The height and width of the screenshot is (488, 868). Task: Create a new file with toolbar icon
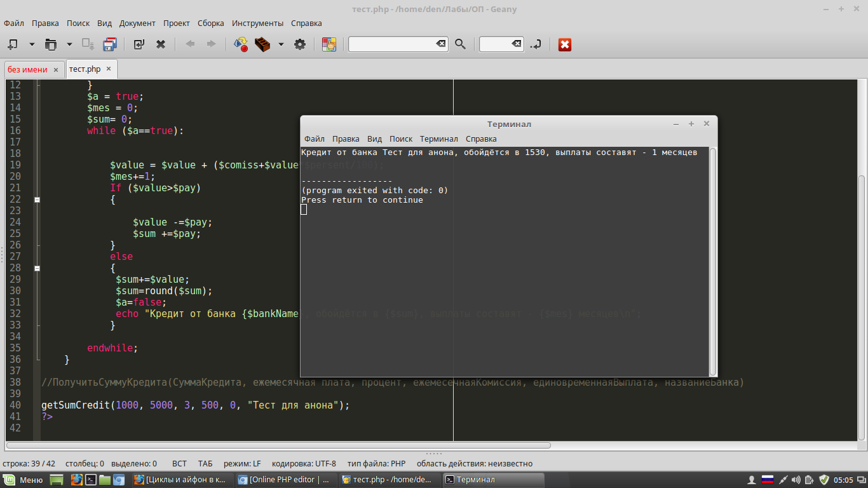click(12, 44)
